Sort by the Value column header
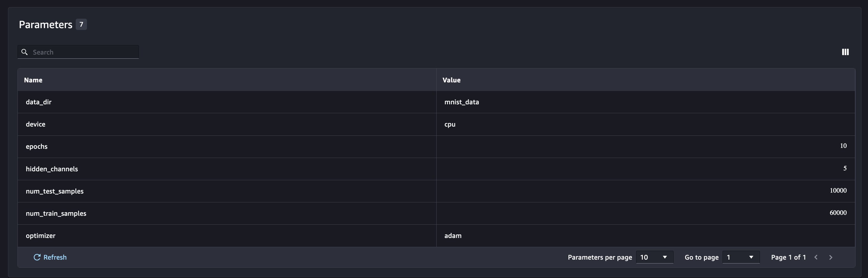868x278 pixels. click(x=451, y=80)
